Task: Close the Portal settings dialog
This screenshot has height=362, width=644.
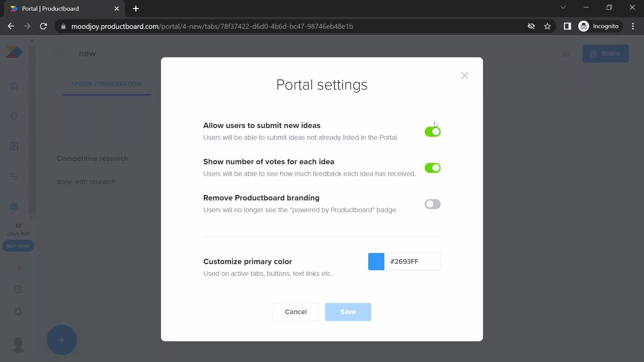Action: coord(465,75)
